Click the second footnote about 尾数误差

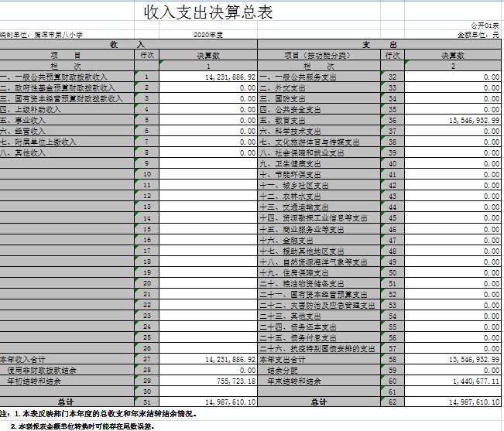(82, 426)
